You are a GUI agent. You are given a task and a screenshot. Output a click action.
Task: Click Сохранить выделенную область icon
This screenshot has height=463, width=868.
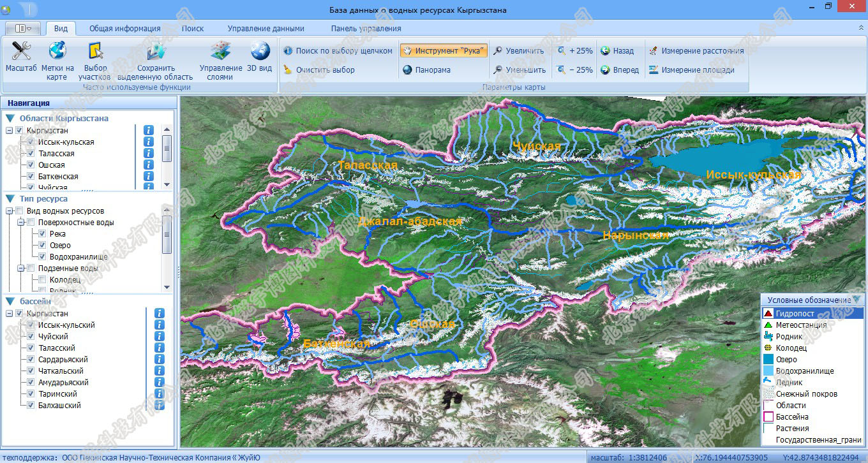(156, 52)
